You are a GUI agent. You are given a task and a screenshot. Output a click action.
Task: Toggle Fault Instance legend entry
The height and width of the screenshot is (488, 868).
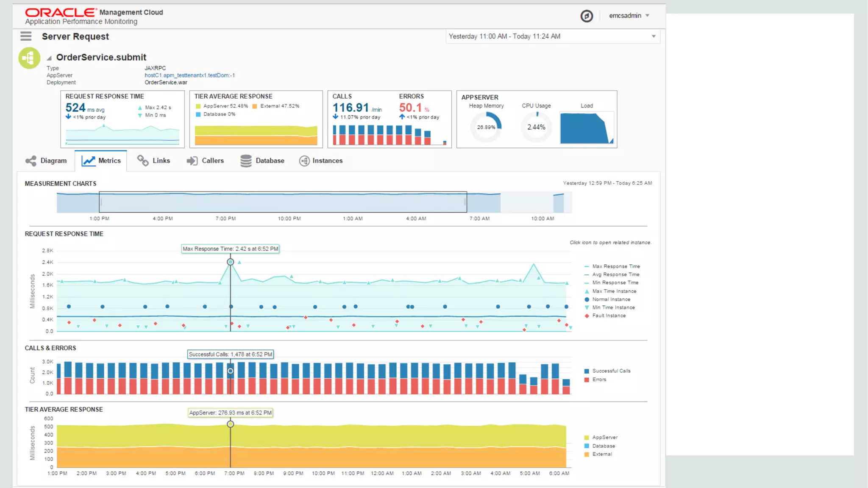[x=609, y=316]
